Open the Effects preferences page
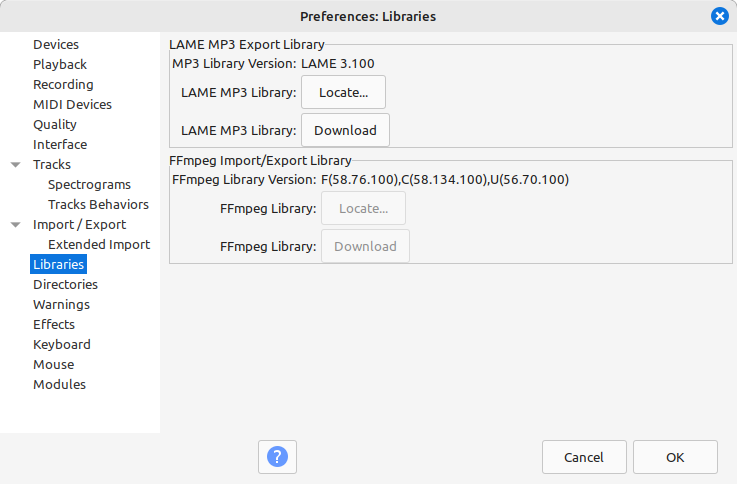 pyautogui.click(x=54, y=324)
